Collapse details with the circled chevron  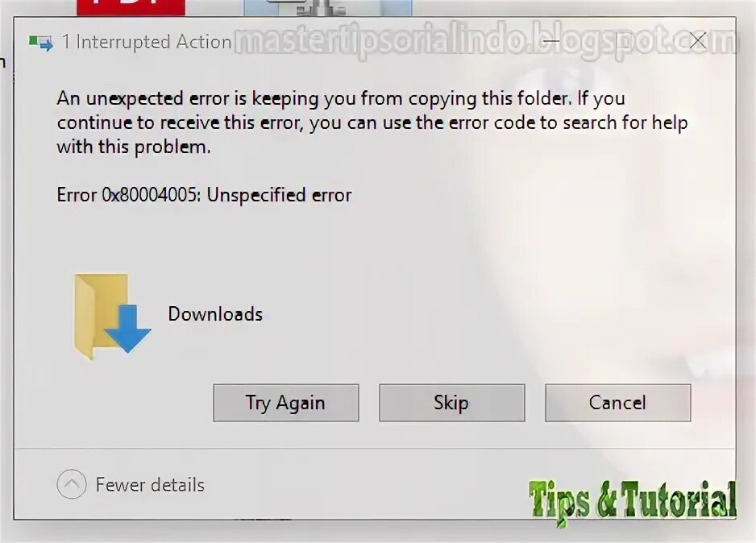tap(72, 483)
